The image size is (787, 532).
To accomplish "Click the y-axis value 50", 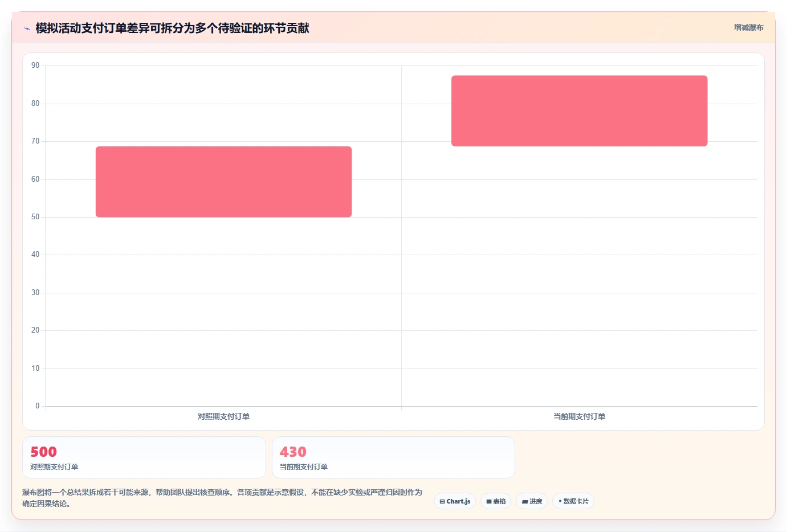I will 35,217.
